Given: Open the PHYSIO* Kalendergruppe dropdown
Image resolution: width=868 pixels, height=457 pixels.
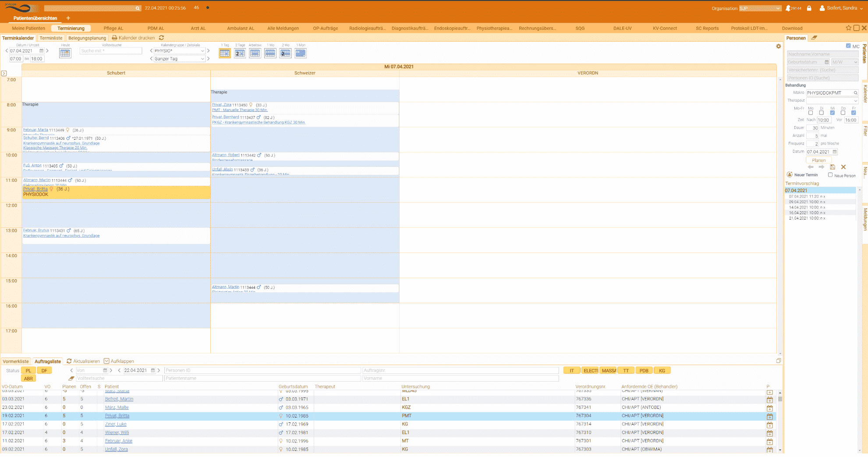Looking at the screenshot, I should click(x=179, y=51).
